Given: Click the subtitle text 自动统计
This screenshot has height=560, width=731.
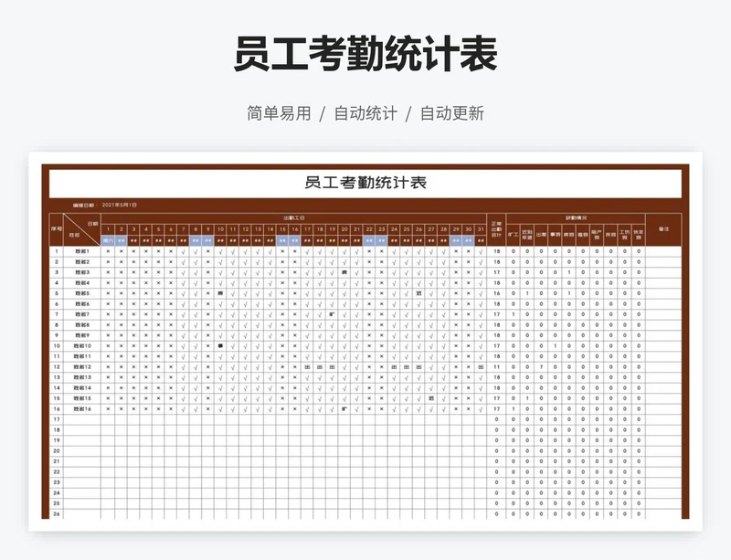Looking at the screenshot, I should point(365,113).
